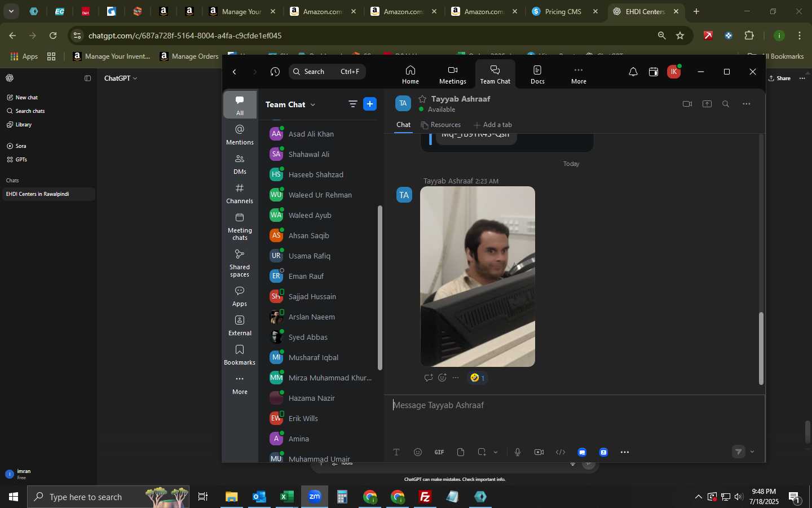Image resolution: width=812 pixels, height=508 pixels.
Task: Star the Tayyab Ashraaf chat
Action: click(x=422, y=99)
